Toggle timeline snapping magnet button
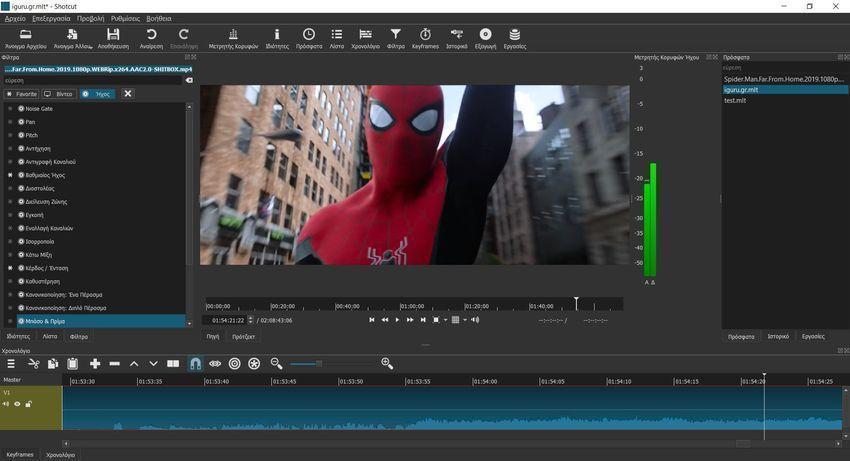The image size is (850, 461). tap(195, 364)
